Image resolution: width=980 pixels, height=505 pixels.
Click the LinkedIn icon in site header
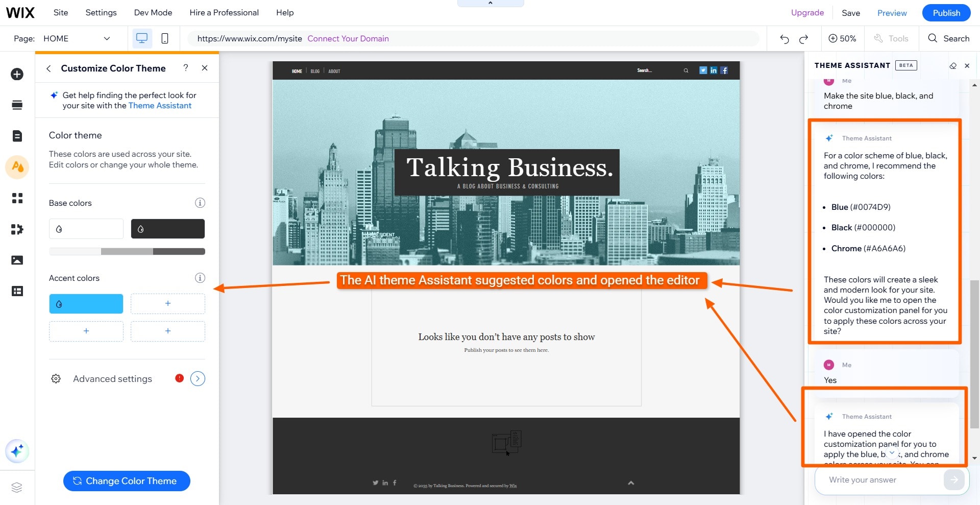pos(714,70)
